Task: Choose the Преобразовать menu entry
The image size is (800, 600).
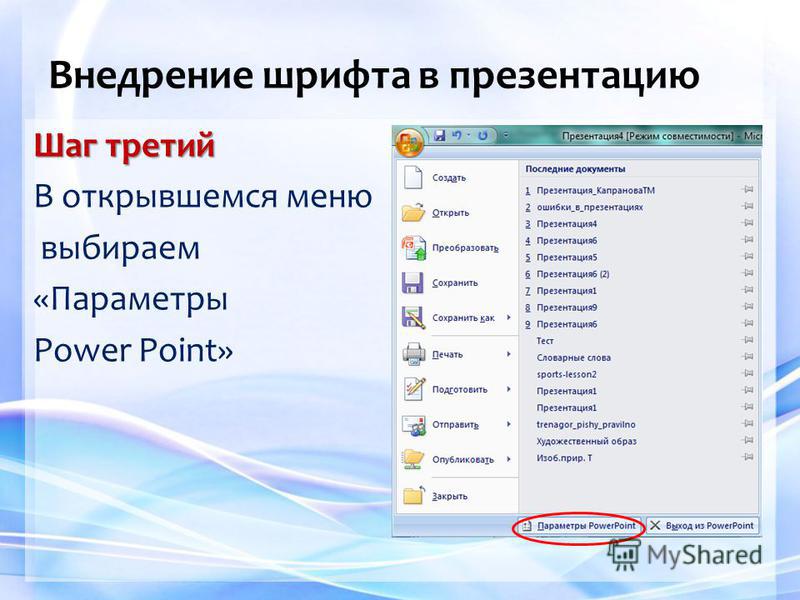Action: [x=458, y=247]
